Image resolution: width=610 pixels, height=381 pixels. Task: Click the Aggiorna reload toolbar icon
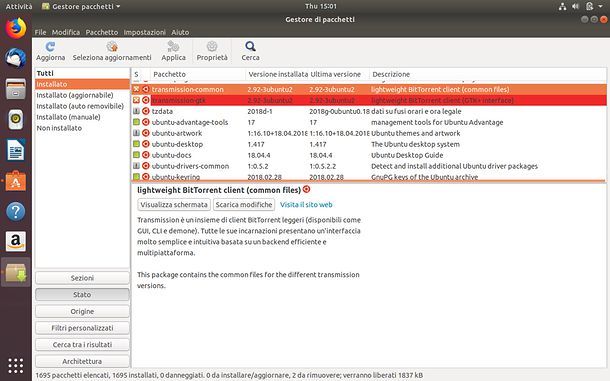tap(50, 47)
